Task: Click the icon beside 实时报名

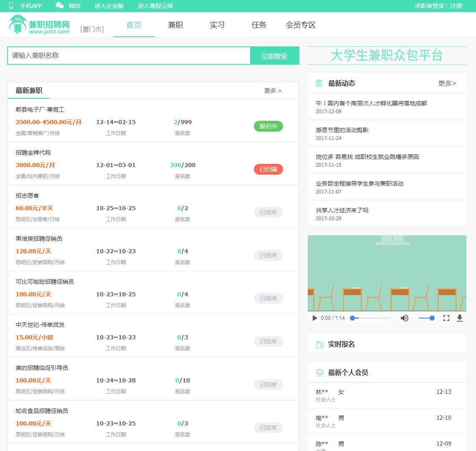Action: [x=320, y=344]
